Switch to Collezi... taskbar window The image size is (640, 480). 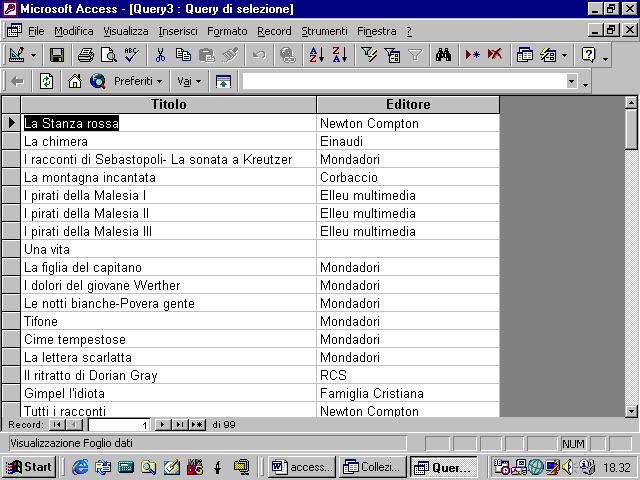tap(373, 467)
